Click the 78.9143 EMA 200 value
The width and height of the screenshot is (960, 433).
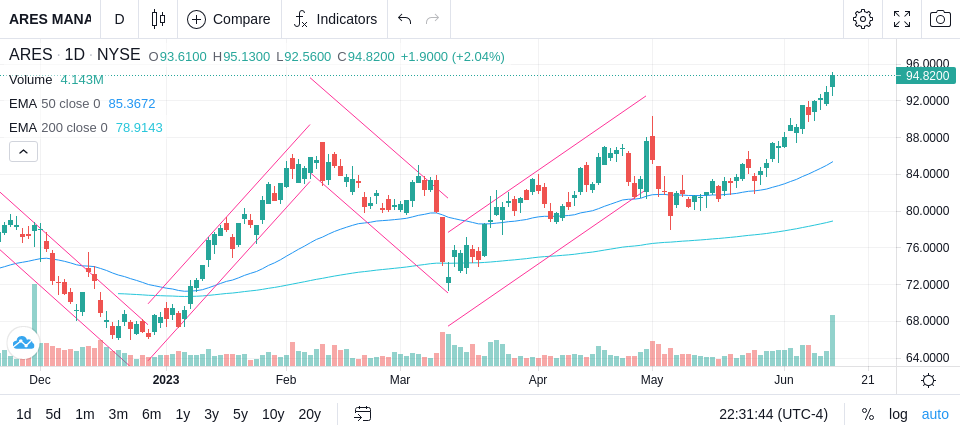139,127
